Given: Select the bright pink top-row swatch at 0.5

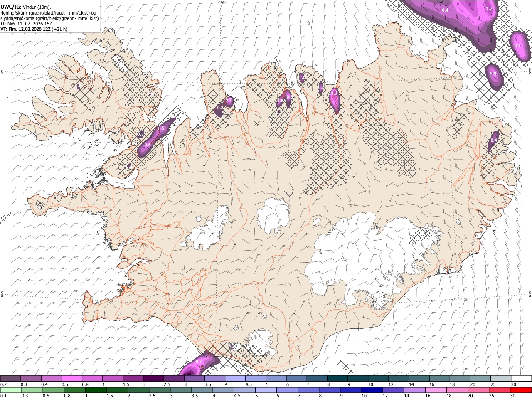Looking at the screenshot, I should 72,378.
